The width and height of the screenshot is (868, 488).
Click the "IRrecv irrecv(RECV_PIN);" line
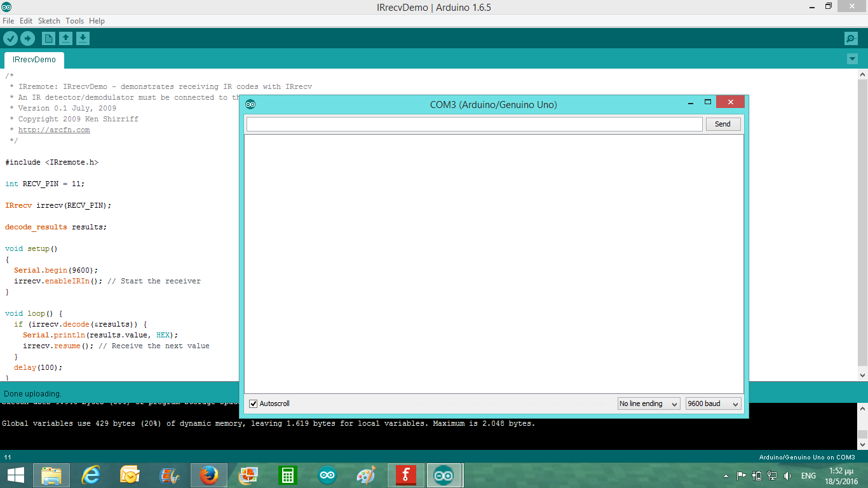pos(58,205)
